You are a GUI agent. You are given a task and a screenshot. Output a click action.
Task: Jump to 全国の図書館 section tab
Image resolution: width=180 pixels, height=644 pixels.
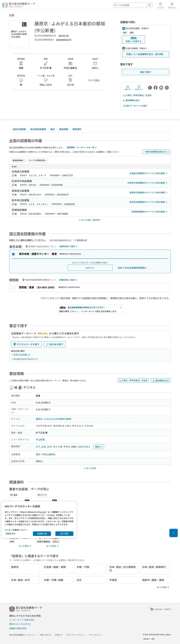19,129
